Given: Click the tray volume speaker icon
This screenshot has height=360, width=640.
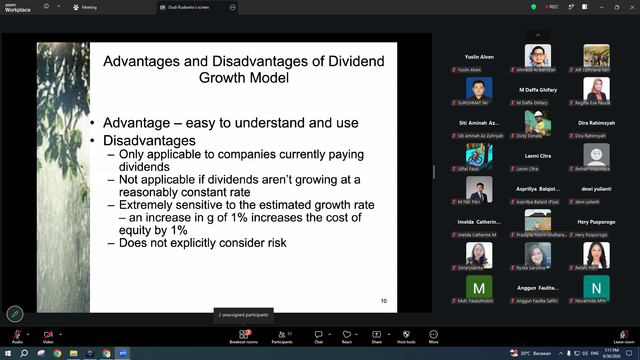Looking at the screenshot, I should point(585,353).
